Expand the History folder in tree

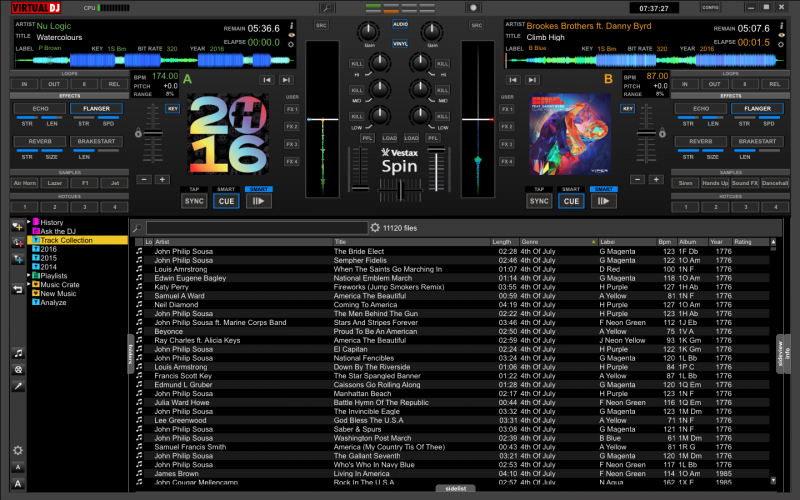[x=29, y=222]
